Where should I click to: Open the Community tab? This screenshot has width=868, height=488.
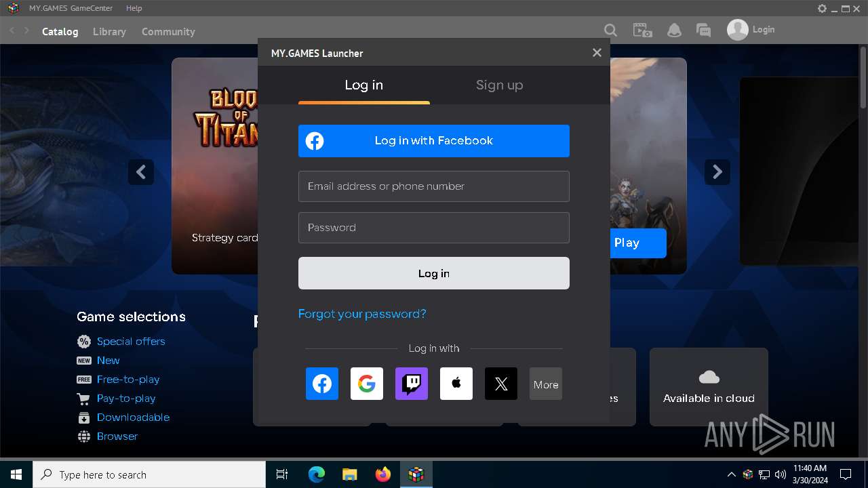[x=168, y=31]
